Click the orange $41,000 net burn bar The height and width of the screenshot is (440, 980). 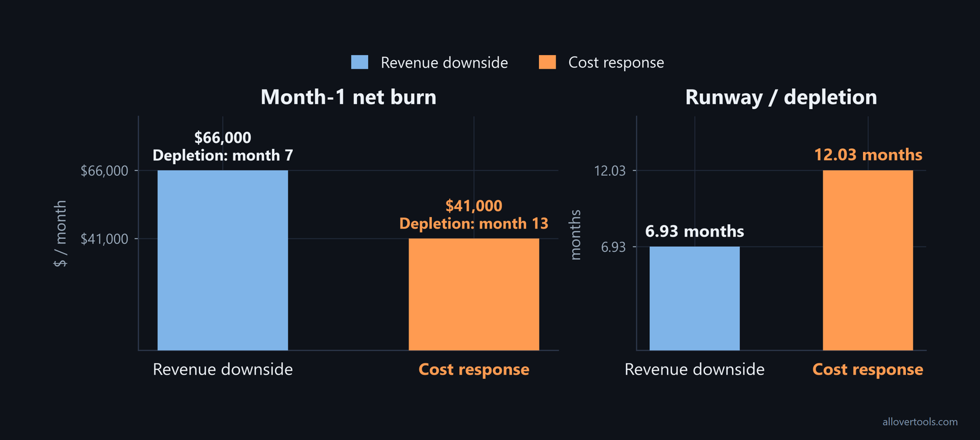(474, 294)
